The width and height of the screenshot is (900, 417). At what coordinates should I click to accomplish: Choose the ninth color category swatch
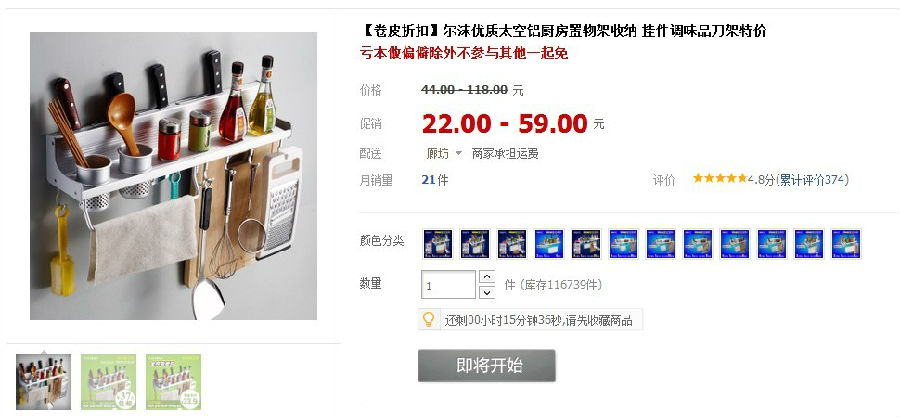[735, 244]
